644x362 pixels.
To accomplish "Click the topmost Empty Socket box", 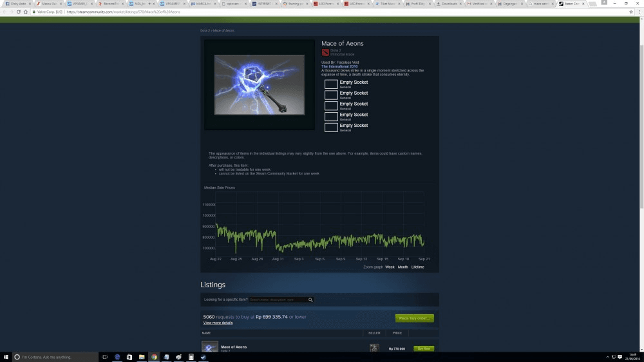I will (331, 84).
